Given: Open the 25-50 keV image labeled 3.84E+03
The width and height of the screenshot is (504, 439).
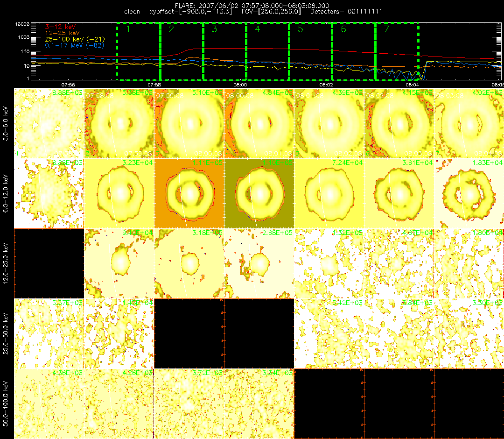Looking at the screenshot, I should click(399, 334).
